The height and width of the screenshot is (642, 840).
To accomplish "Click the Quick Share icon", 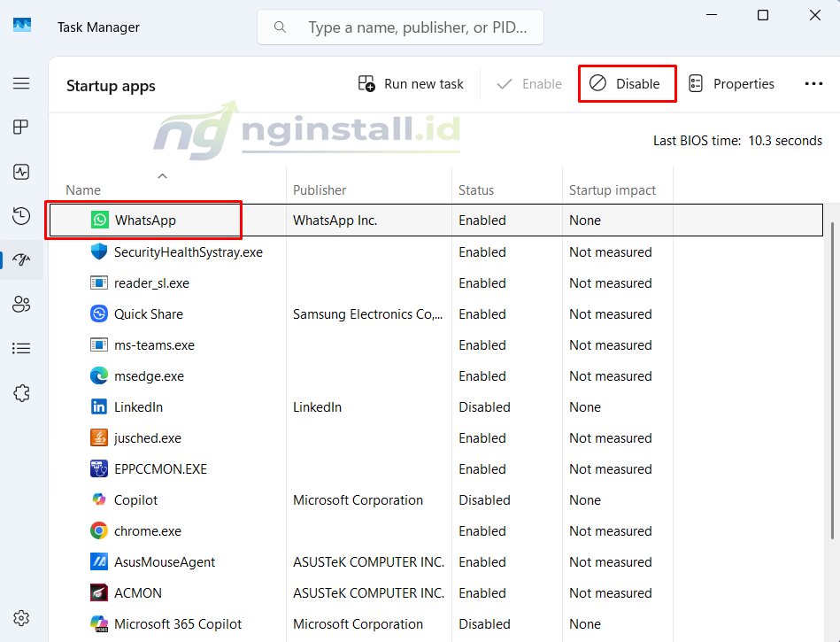I will [99, 313].
